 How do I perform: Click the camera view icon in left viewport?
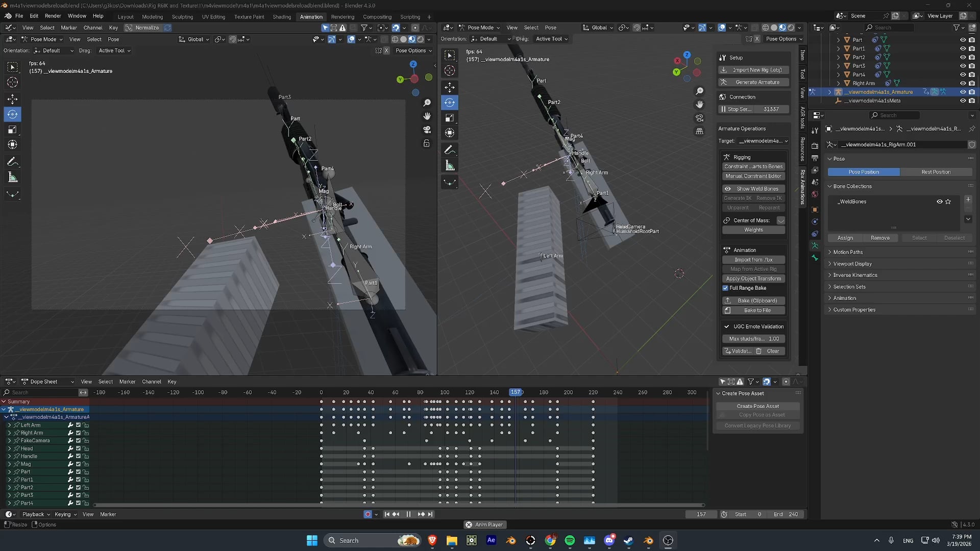point(427,130)
